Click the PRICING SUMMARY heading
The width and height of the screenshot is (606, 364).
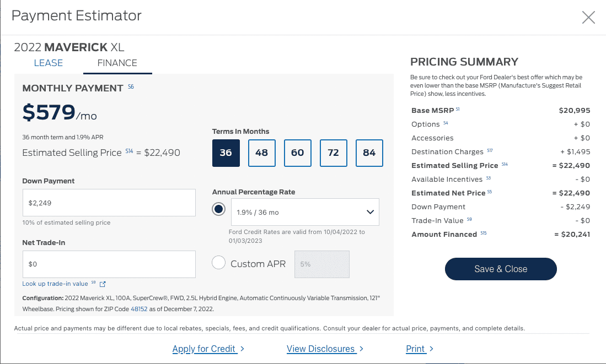(x=464, y=62)
